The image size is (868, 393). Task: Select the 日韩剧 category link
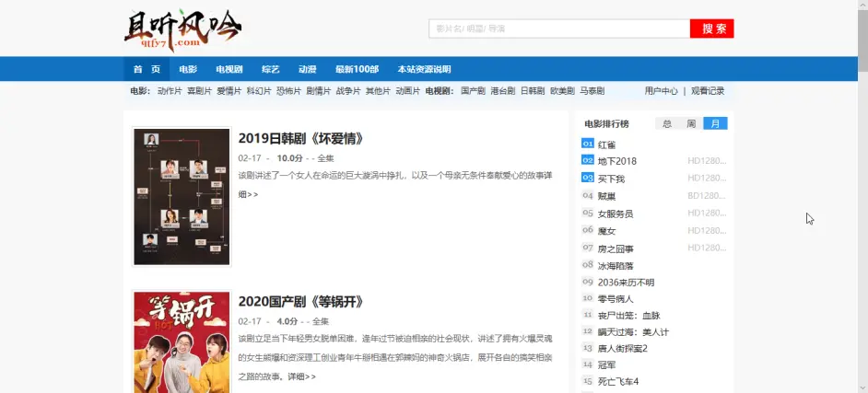click(534, 91)
